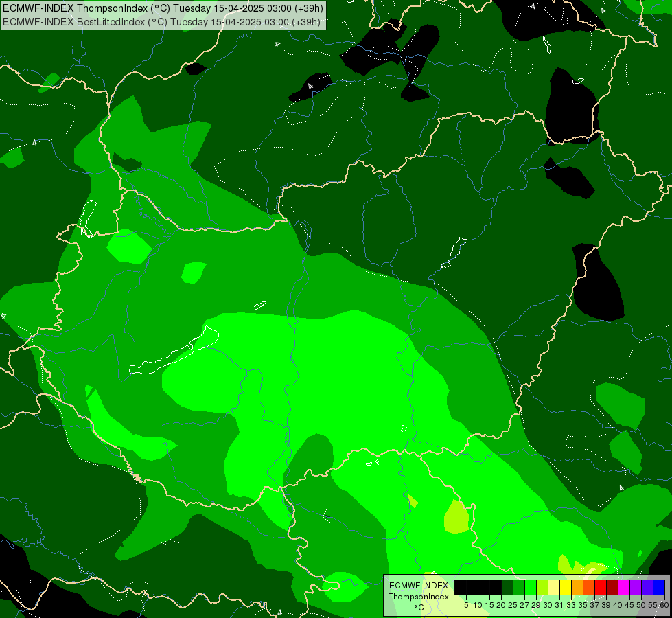The height and width of the screenshot is (618, 672).
Task: Click the purple 45-50 legend swatch
Action: coord(636,587)
